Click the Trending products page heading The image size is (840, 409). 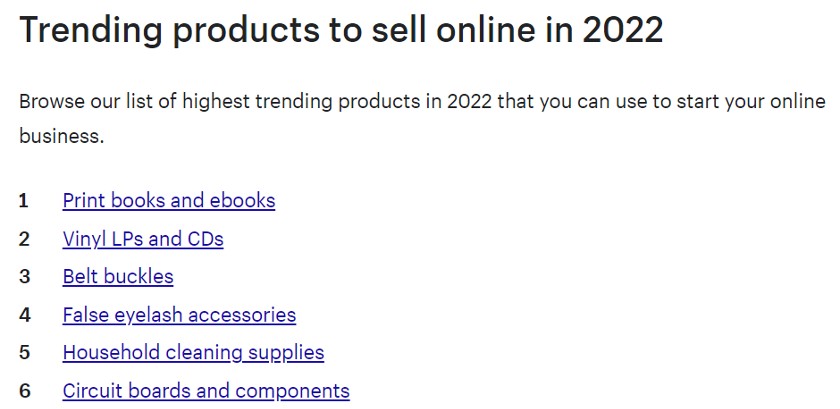click(x=341, y=31)
